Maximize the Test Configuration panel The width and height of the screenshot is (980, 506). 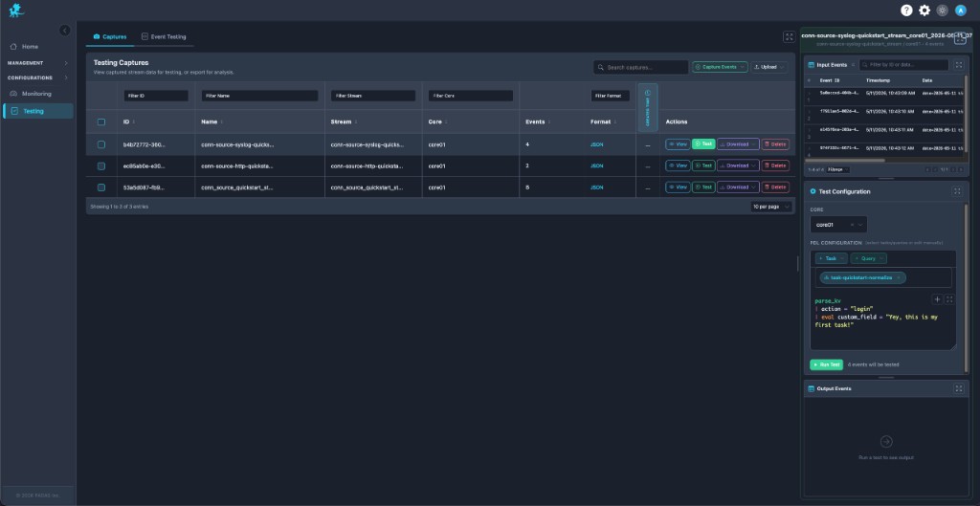coord(957,191)
